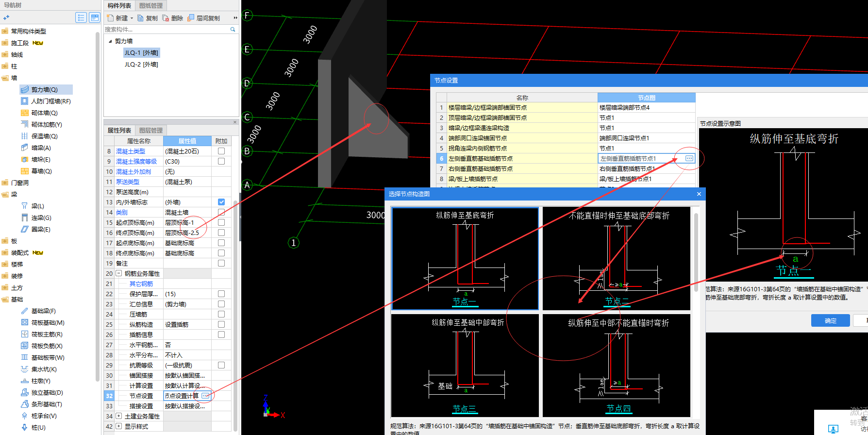Image resolution: width=868 pixels, height=435 pixels.
Task: Close the 选择节点构造图 dialog
Action: click(699, 194)
